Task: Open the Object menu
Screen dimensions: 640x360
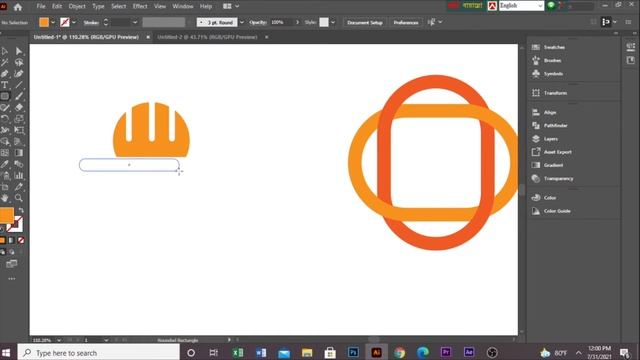Action: coord(77,6)
